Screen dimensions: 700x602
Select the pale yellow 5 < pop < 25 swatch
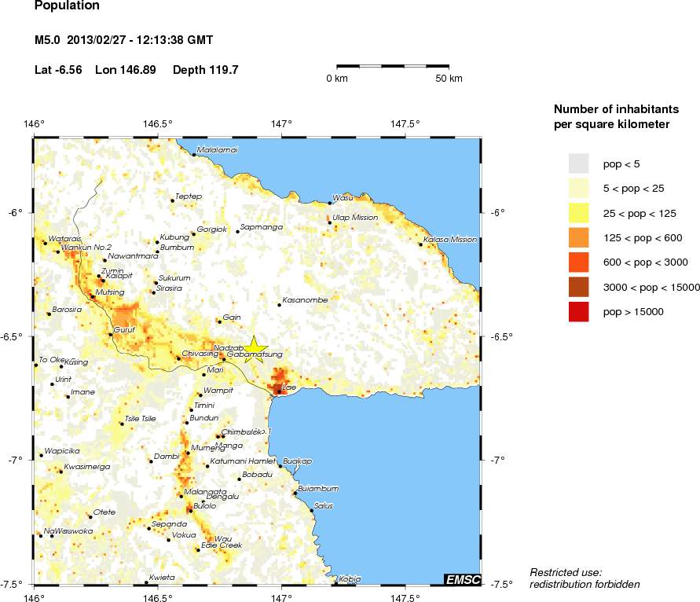click(578, 188)
